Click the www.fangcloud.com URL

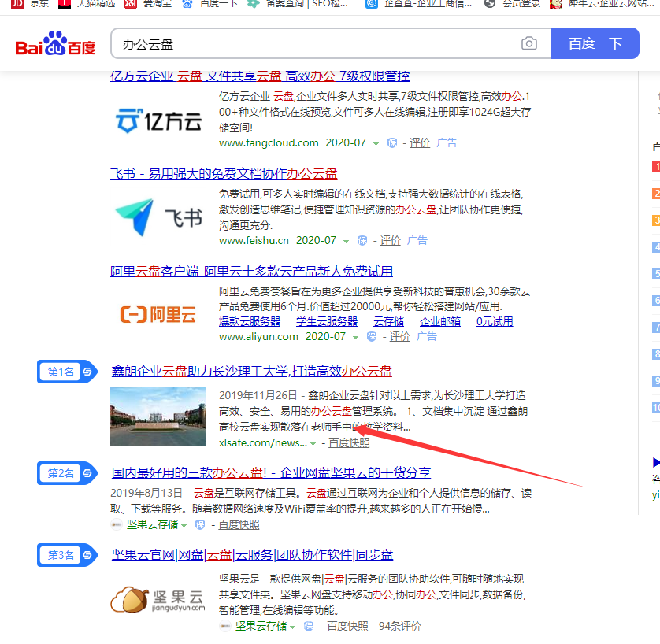click(269, 143)
